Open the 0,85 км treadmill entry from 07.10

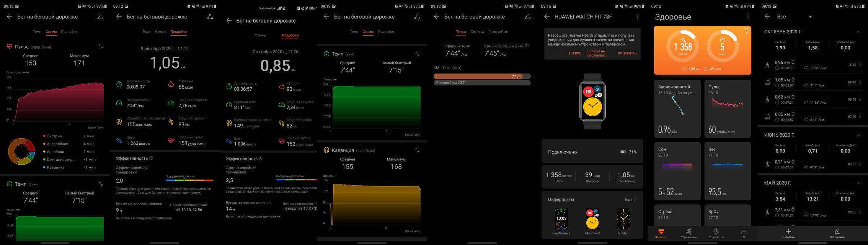(813, 117)
